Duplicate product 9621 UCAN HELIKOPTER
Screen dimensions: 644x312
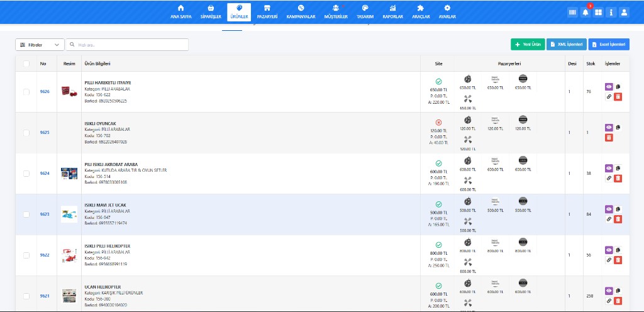(x=619, y=291)
